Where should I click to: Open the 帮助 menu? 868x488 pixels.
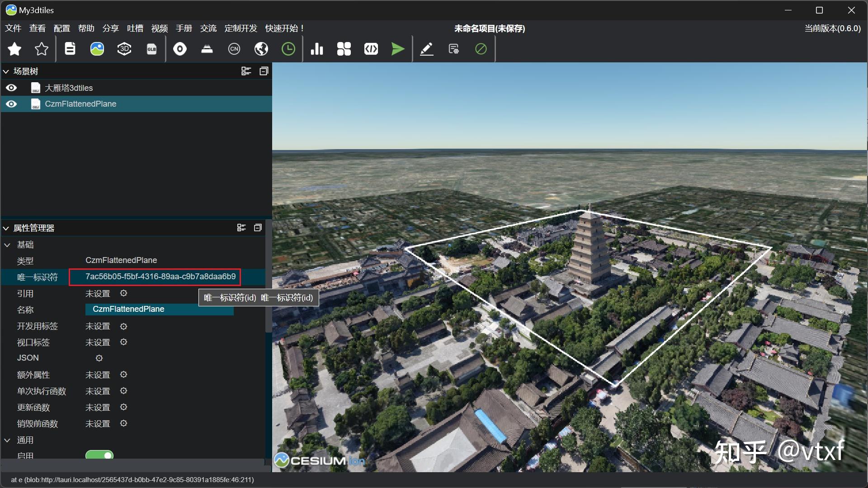click(86, 28)
